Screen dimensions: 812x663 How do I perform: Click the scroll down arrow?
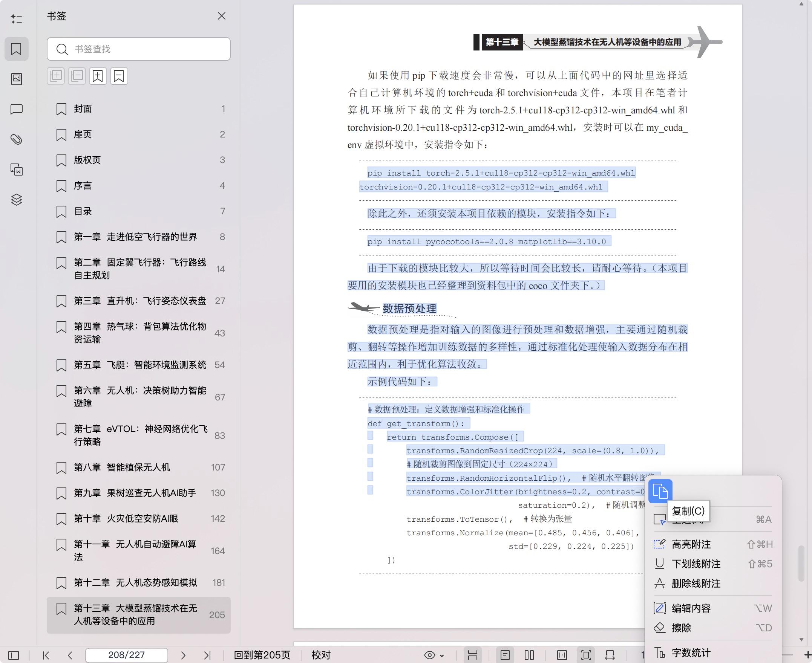pos(802,639)
